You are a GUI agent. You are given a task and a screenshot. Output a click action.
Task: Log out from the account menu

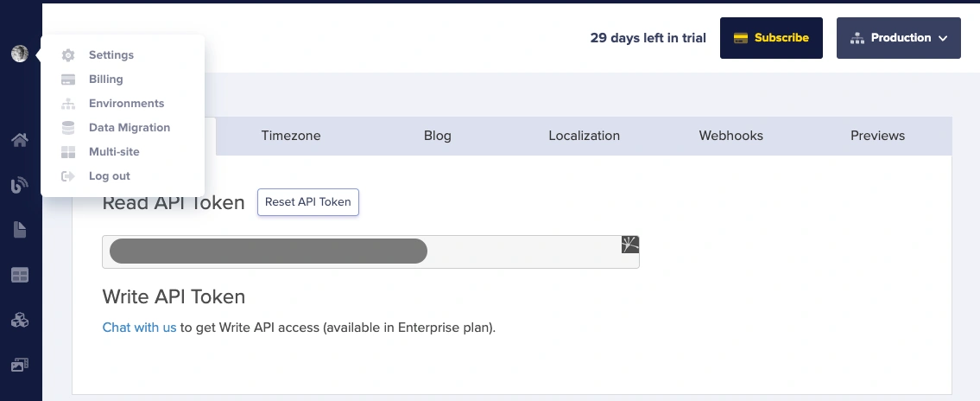(x=109, y=176)
